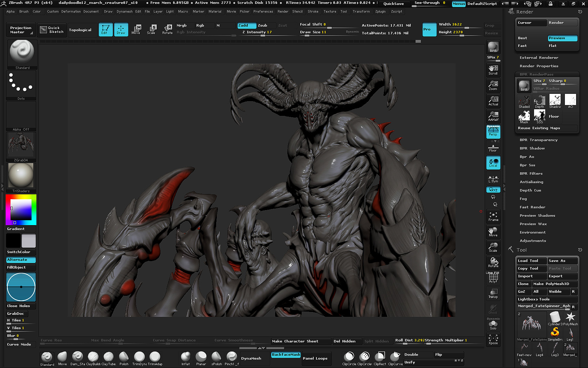Select the Planar brush at bottom
Screen dimensions: 588x368
201,359
